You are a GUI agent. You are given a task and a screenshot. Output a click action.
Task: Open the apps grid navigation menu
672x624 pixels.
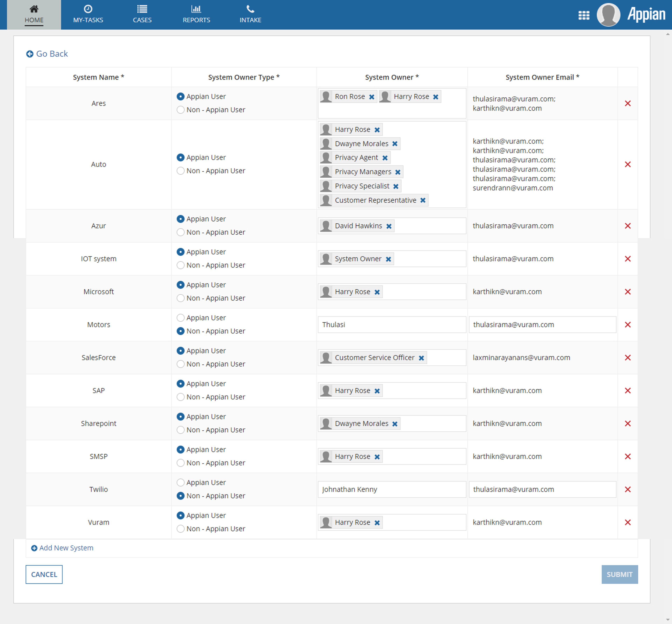pyautogui.click(x=584, y=15)
